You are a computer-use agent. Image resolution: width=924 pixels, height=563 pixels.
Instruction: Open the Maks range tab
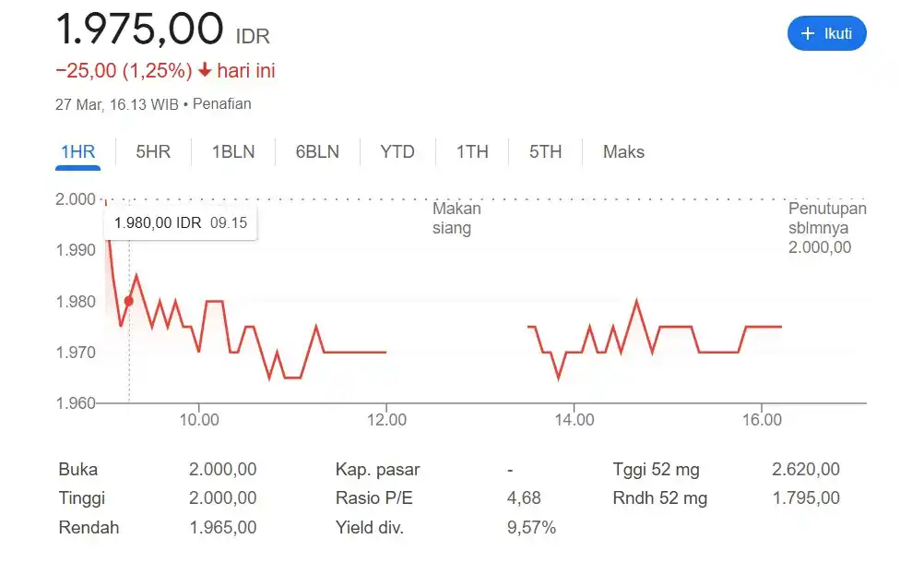tap(623, 152)
